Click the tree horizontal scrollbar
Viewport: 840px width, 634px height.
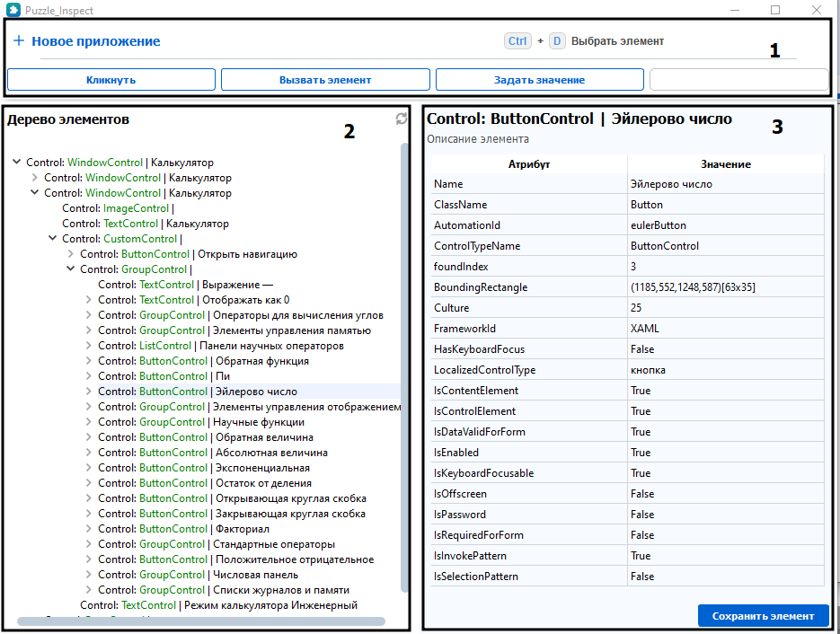[x=201, y=621]
